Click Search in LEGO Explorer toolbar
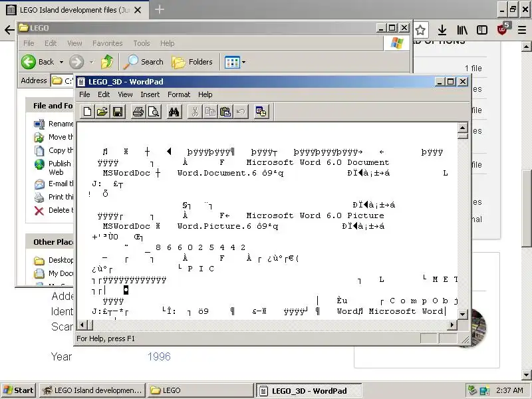The height and width of the screenshot is (399, 532). click(144, 62)
